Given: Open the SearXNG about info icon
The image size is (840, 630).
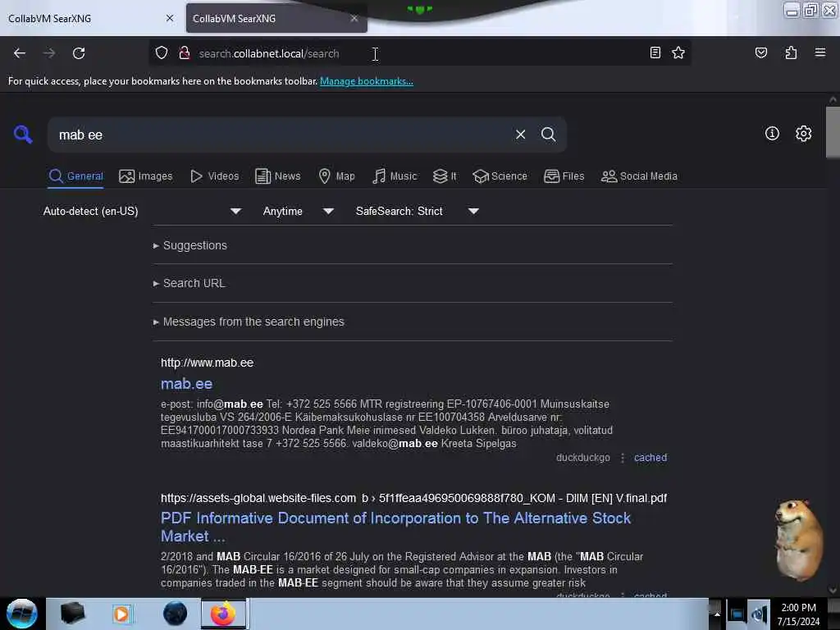Looking at the screenshot, I should pos(772,134).
